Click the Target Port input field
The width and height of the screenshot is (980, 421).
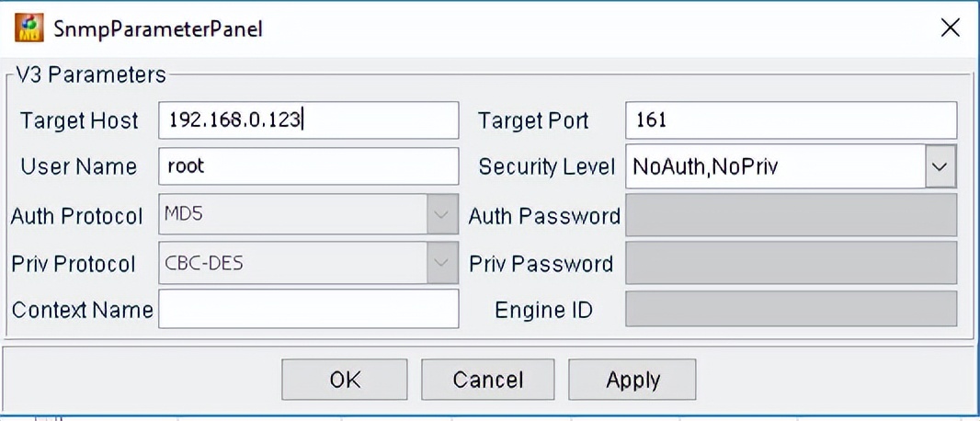point(791,120)
